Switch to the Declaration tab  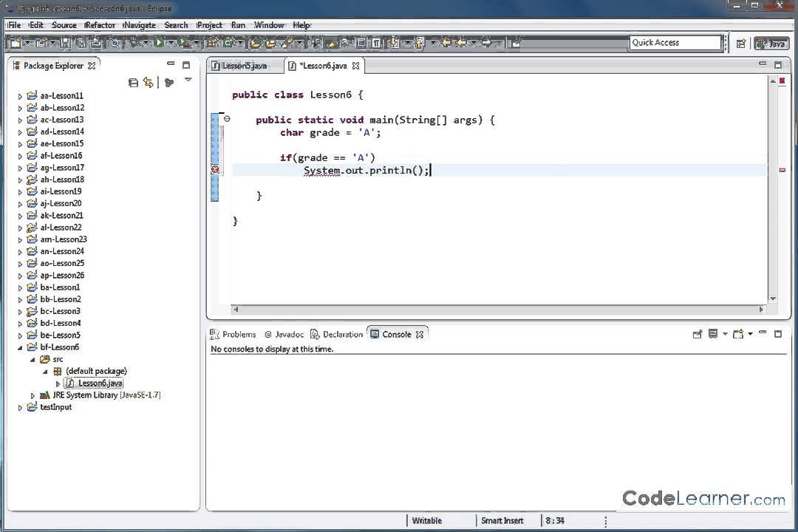tap(337, 335)
